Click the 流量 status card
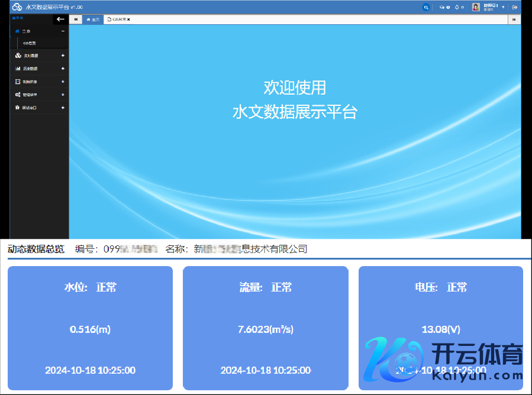Viewport: 532px width, 395px height. pyautogui.click(x=265, y=328)
